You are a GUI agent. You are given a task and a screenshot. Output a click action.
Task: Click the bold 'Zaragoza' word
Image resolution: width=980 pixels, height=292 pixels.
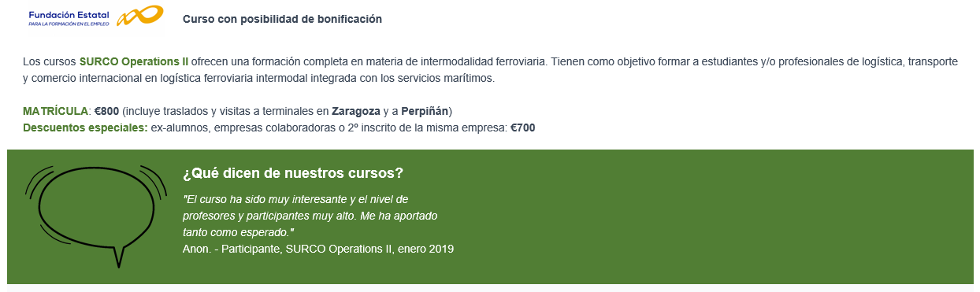tap(356, 110)
